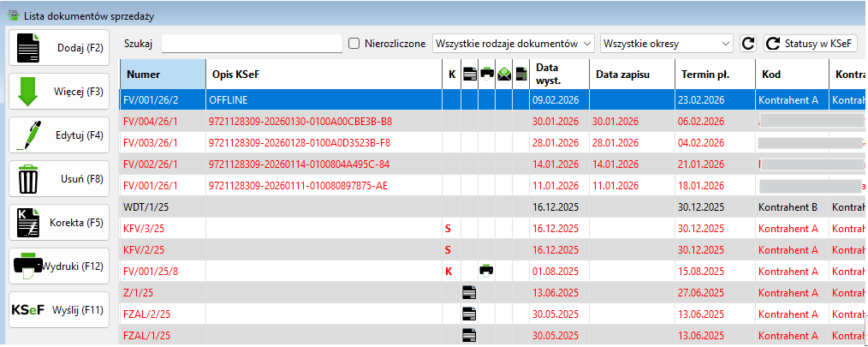Send to KSeF with Wyślij (F11)
This screenshot has height=347, width=868.
[59, 310]
